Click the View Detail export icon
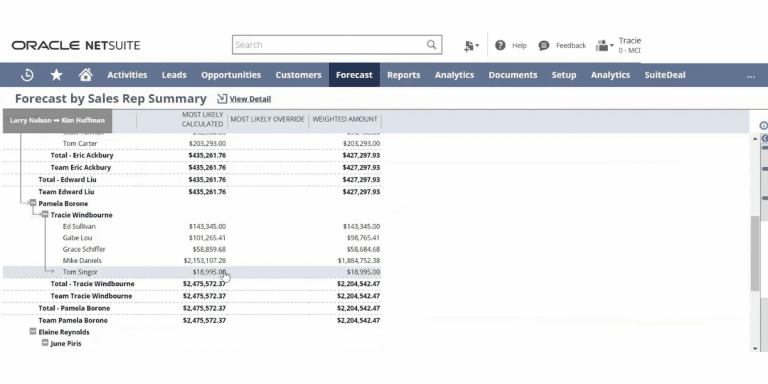 (x=222, y=98)
